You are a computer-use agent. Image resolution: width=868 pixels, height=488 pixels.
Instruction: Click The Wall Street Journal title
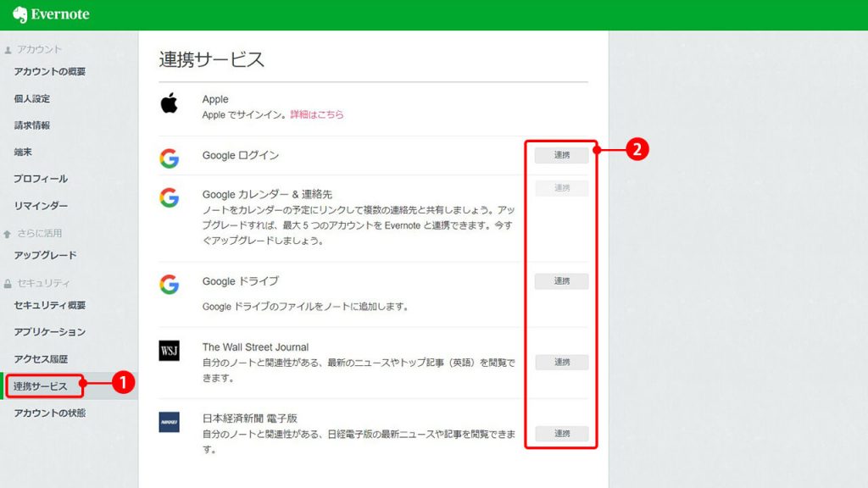tap(255, 347)
